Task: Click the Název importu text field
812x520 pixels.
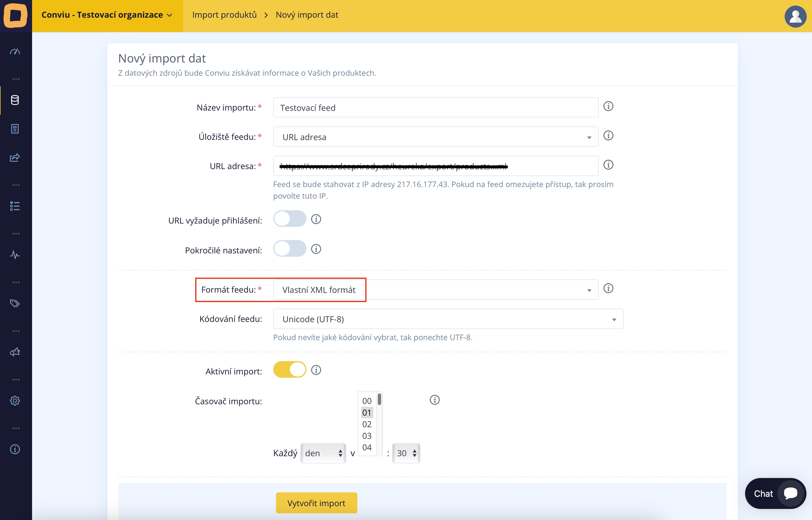Action: click(x=435, y=108)
